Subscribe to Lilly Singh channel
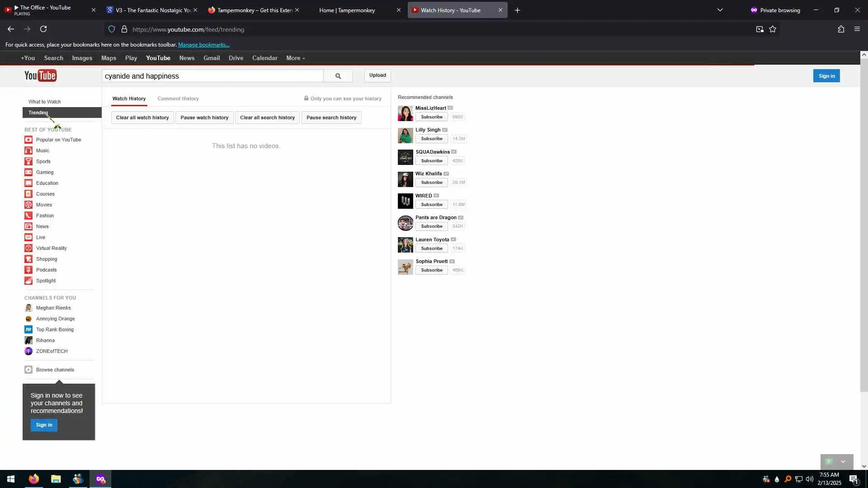The height and width of the screenshot is (488, 868). [x=432, y=139]
